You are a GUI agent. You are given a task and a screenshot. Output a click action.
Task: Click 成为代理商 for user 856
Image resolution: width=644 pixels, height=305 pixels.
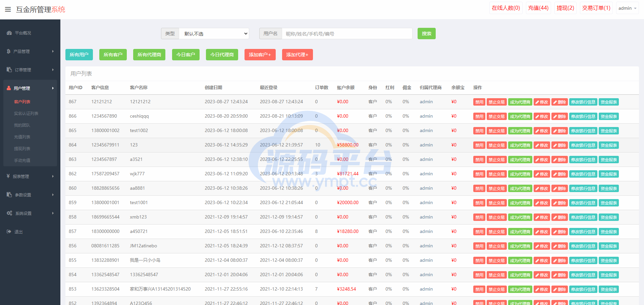(520, 246)
